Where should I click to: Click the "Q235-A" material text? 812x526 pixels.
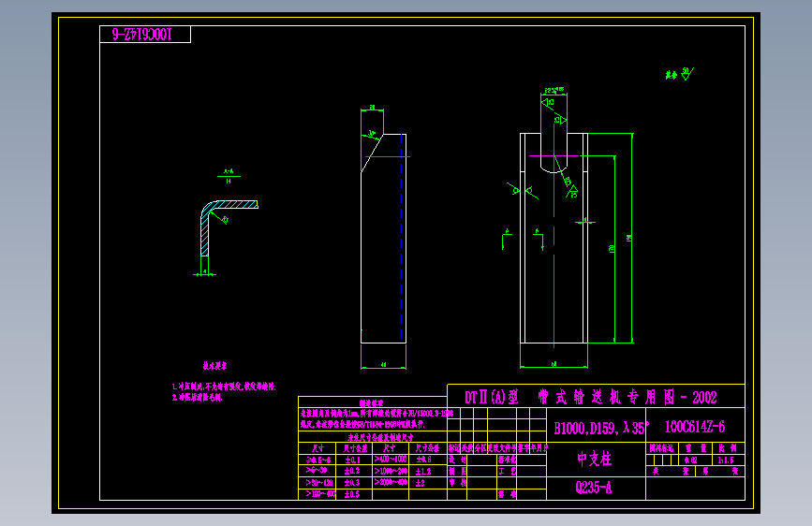point(594,488)
